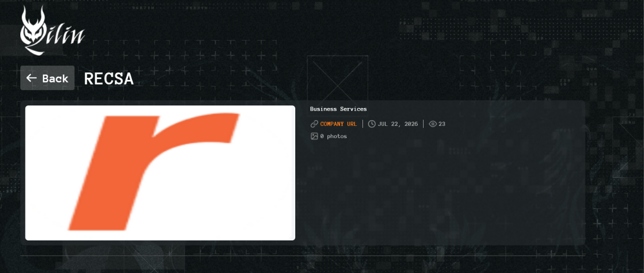Click the clock icon beside the date

(x=372, y=124)
